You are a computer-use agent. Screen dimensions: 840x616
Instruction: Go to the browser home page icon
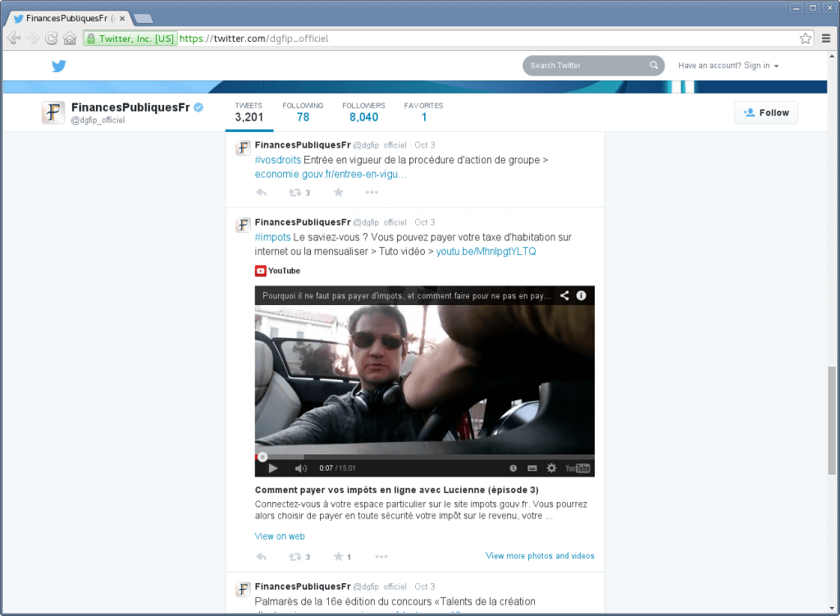coord(71,38)
